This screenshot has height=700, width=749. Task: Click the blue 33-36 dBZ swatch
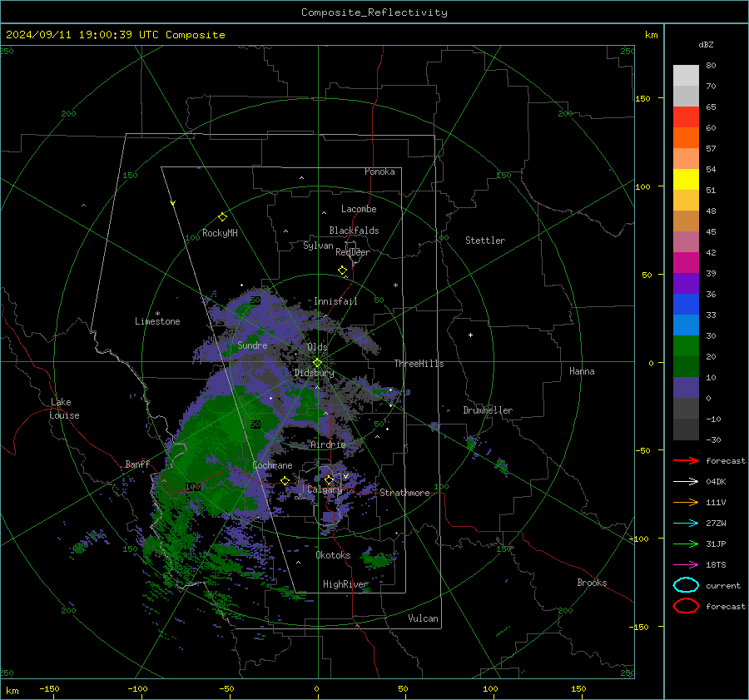(686, 305)
